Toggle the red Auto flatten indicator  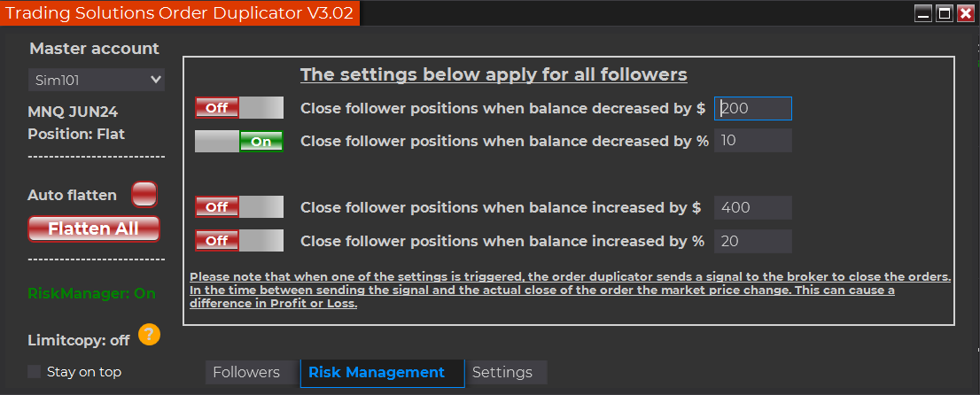pos(144,194)
